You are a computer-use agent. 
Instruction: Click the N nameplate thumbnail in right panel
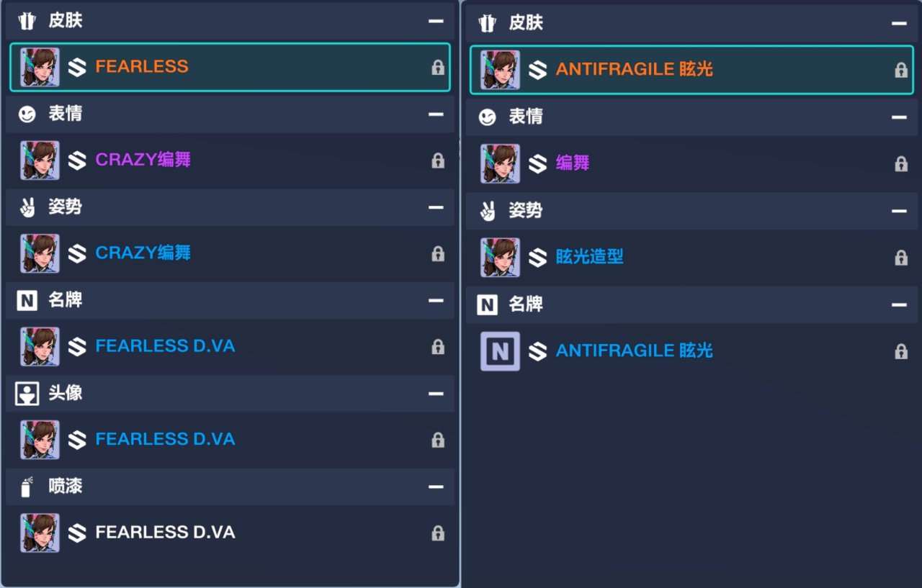[500, 351]
